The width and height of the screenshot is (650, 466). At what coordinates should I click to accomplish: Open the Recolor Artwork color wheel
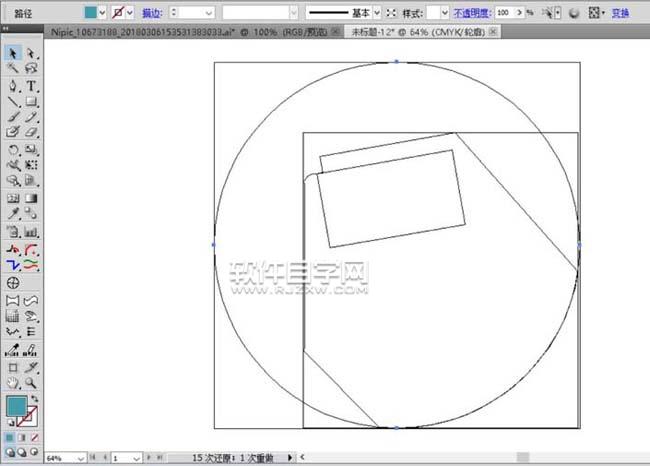(574, 13)
